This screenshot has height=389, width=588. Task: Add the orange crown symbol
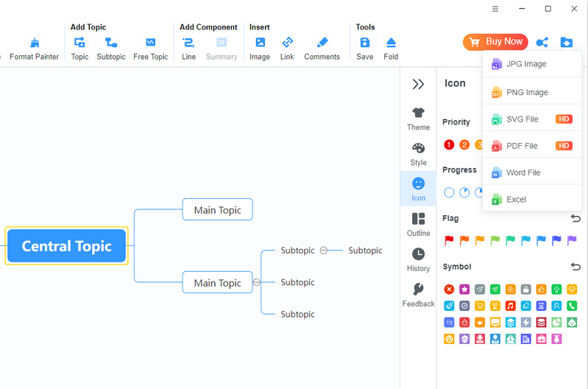tap(480, 322)
